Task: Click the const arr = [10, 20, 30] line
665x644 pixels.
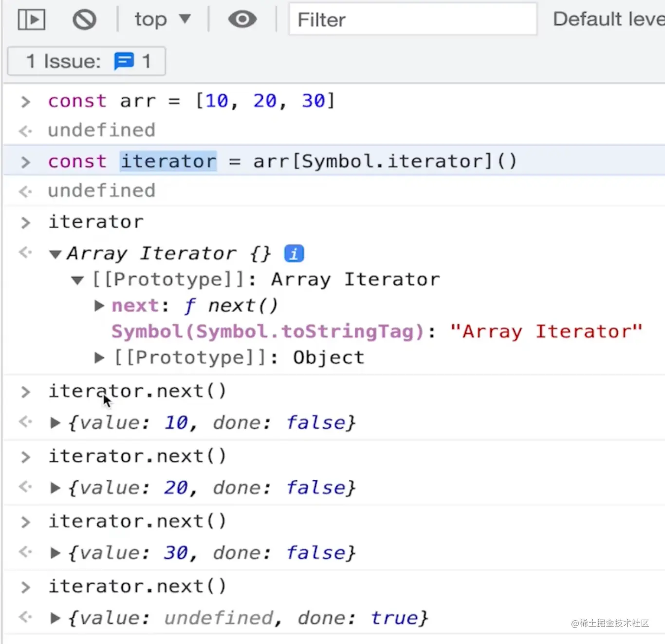Action: point(192,101)
